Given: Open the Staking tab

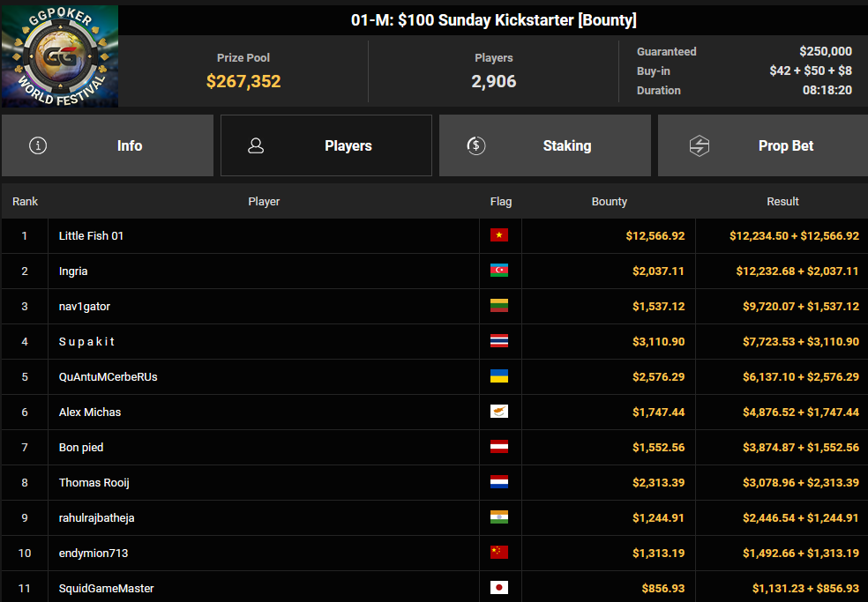Looking at the screenshot, I should click(545, 145).
